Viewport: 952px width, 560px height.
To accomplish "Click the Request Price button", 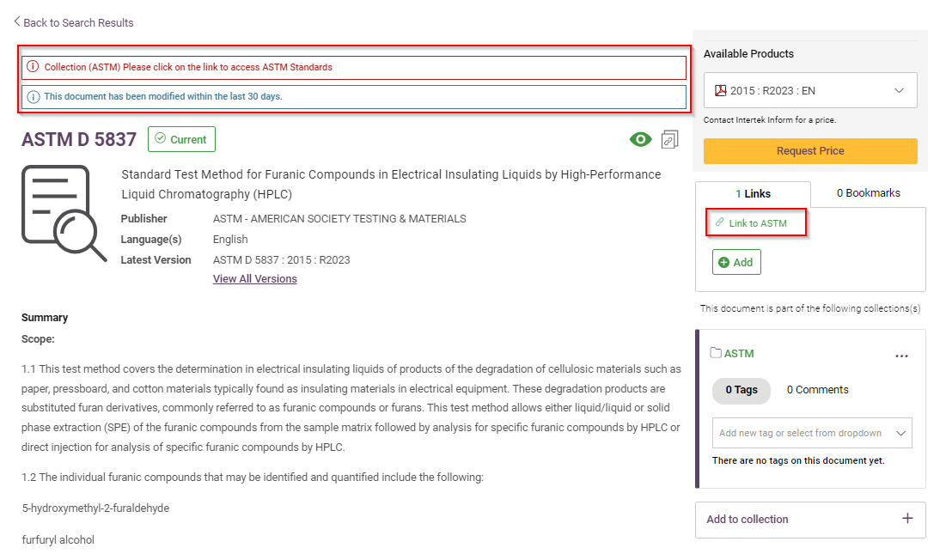I will point(809,151).
